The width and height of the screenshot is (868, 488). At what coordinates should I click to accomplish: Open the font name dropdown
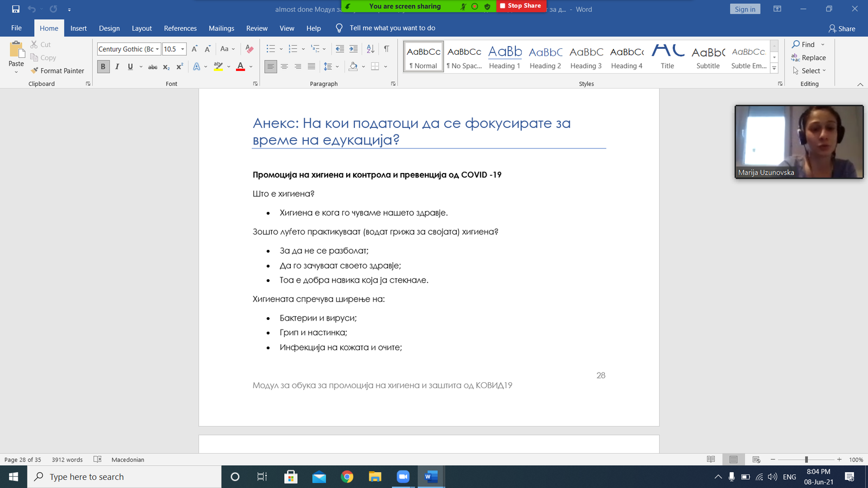click(157, 49)
